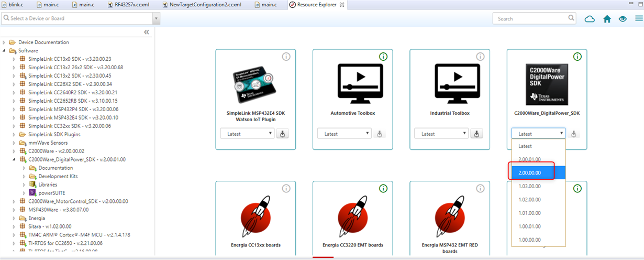Select MSP430Ware - v:3.80.07.00

pyautogui.click(x=58, y=210)
